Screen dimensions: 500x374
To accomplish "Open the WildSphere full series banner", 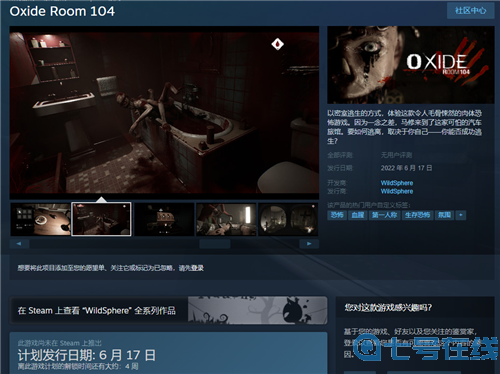I will click(x=168, y=310).
